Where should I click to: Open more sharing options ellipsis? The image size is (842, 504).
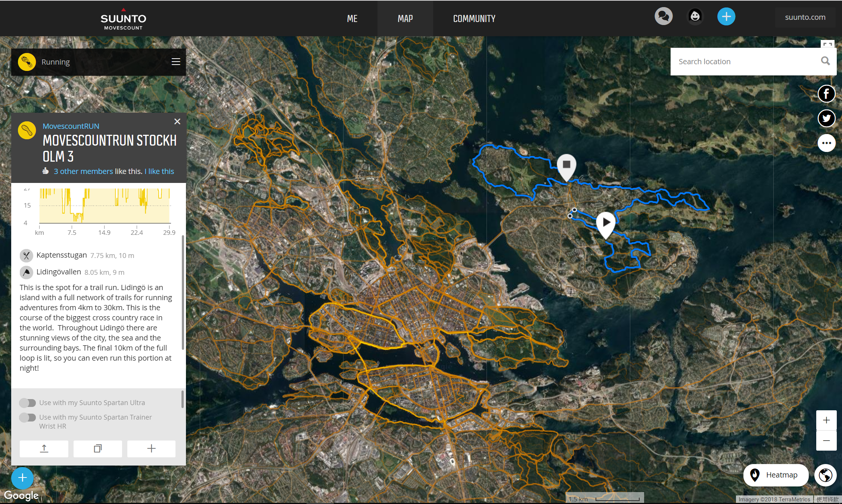[x=826, y=143]
